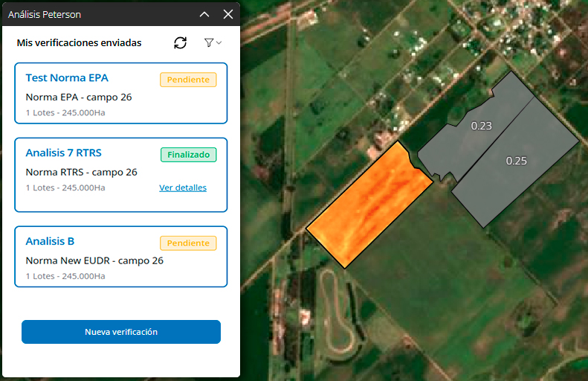
Task: Select the text Norma New EUDR - campo 26
Action: 94,260
